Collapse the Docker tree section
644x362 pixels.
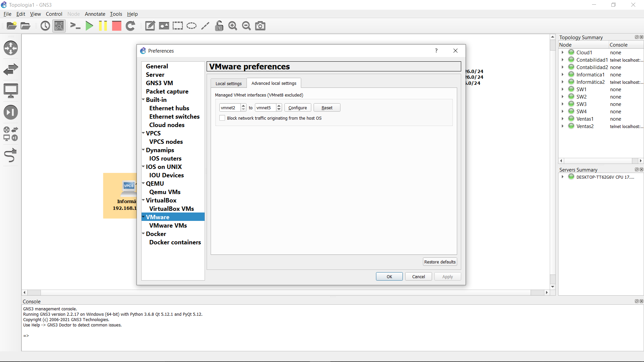click(x=143, y=234)
